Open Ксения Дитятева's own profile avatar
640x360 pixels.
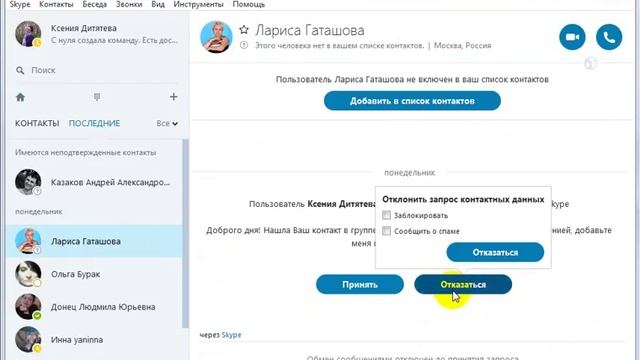click(28, 34)
